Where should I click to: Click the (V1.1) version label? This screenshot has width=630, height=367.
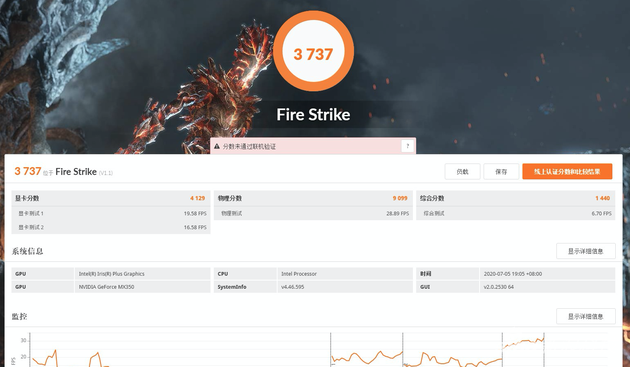(x=106, y=173)
